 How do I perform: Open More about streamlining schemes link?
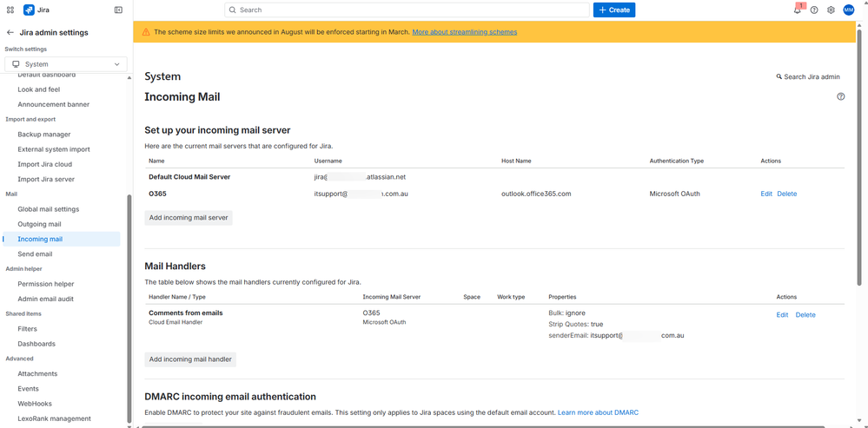465,32
